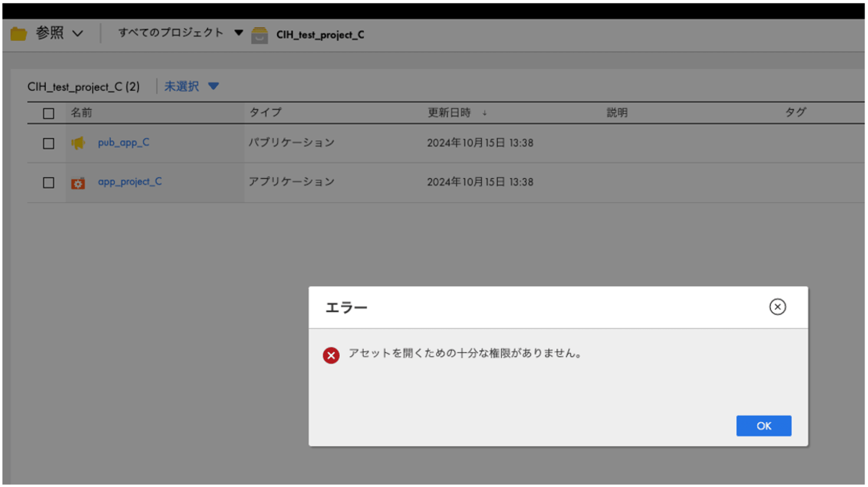Sort by 名前 column header
Image resolution: width=868 pixels, height=487 pixels.
pos(82,113)
